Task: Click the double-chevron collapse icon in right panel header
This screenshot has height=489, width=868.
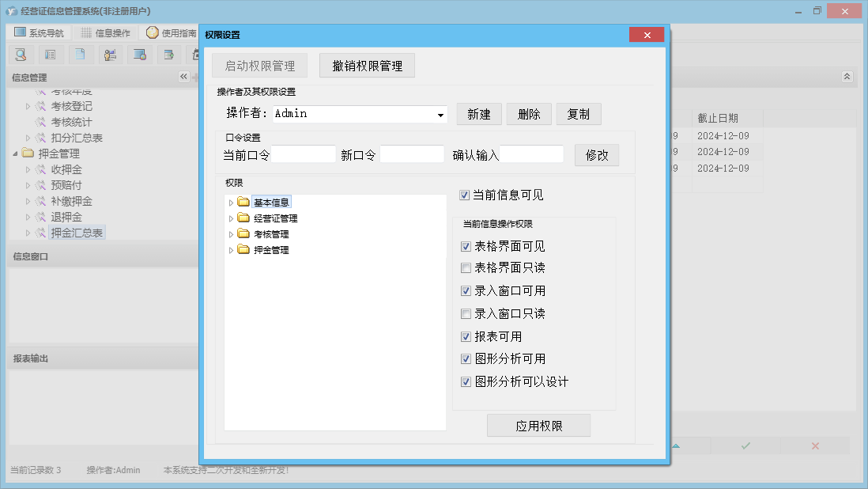Action: click(x=847, y=77)
